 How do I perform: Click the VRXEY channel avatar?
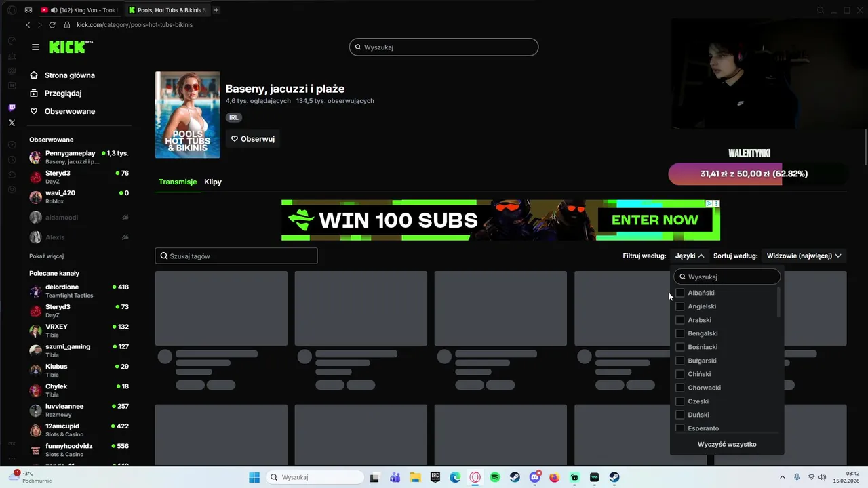[x=35, y=331]
